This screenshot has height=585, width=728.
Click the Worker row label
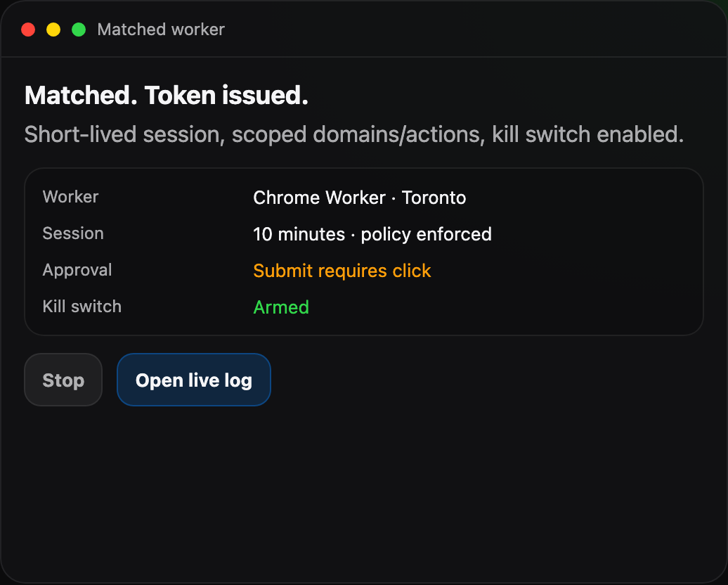pyautogui.click(x=70, y=198)
